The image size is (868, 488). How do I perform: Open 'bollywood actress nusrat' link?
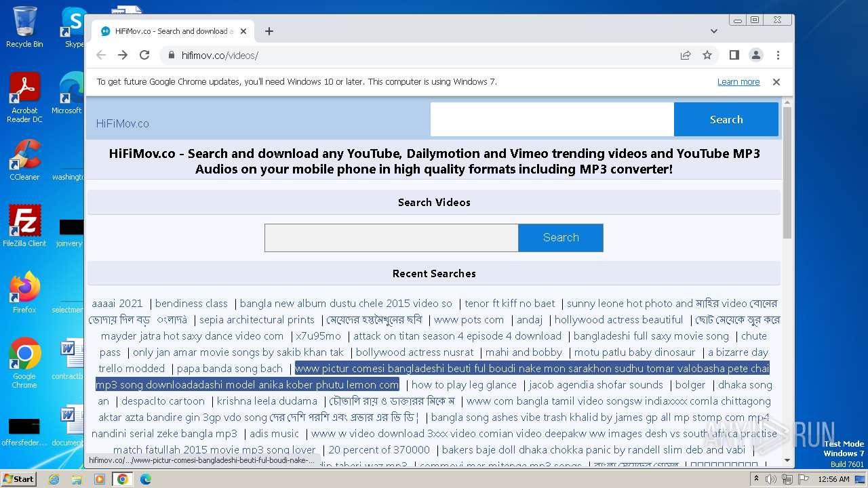pyautogui.click(x=415, y=352)
